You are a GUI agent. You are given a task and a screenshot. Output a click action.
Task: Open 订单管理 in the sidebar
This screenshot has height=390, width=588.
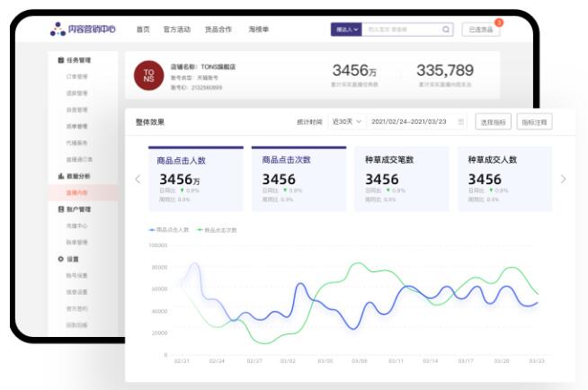(77, 76)
